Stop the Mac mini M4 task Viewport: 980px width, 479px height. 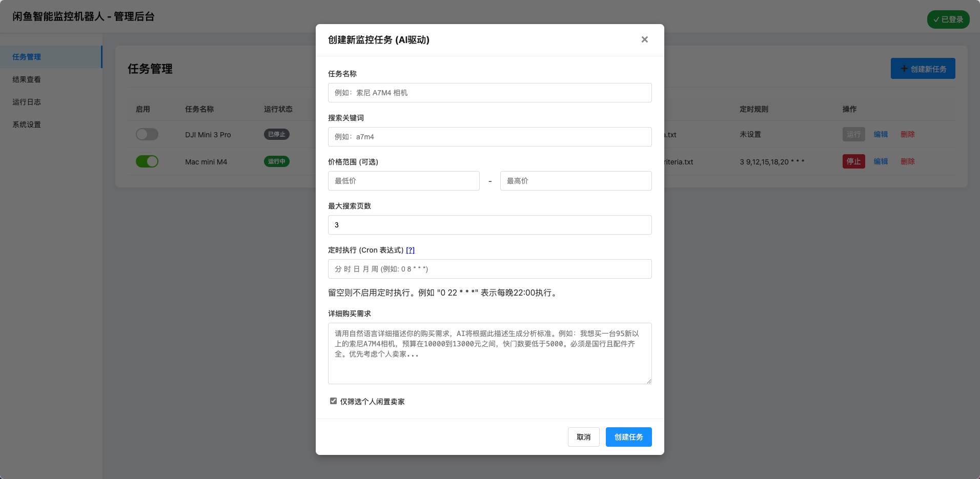point(853,161)
